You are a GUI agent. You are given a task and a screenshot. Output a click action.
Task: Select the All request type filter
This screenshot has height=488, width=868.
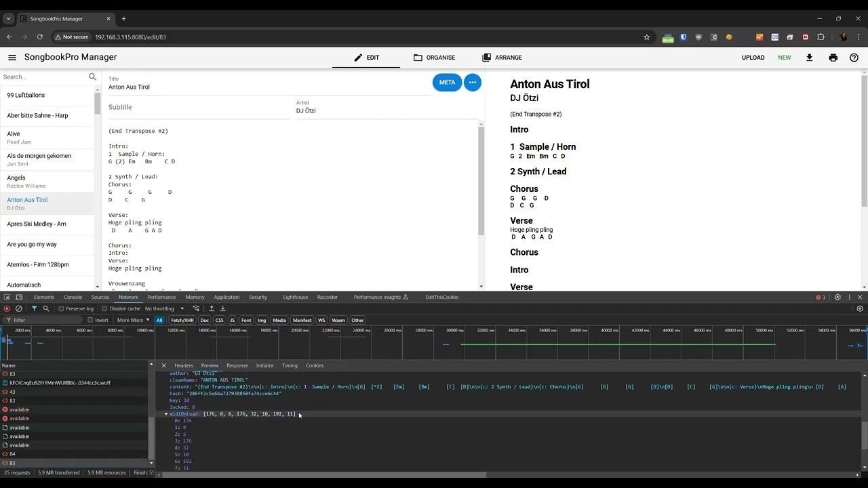point(159,320)
